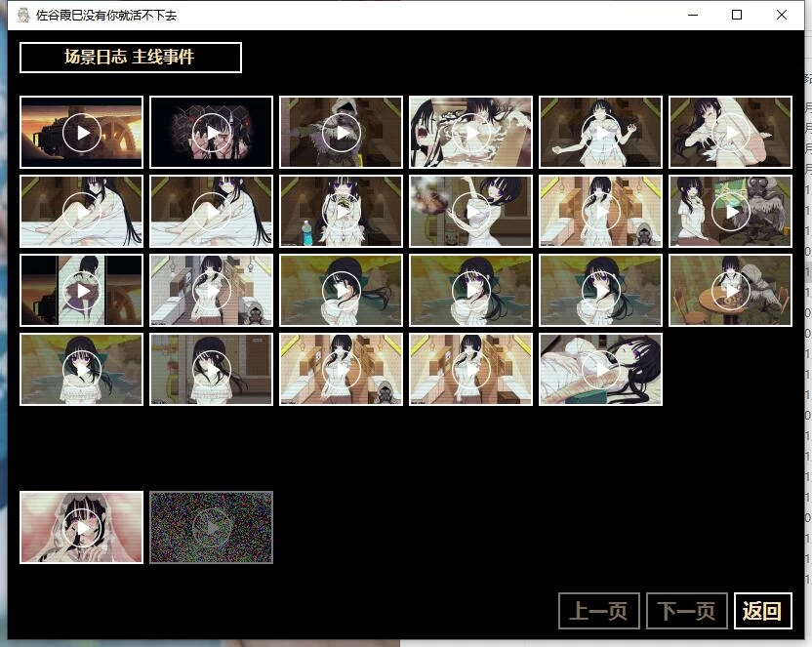Open thumbnail with raised arm and smoke

[x=470, y=211]
